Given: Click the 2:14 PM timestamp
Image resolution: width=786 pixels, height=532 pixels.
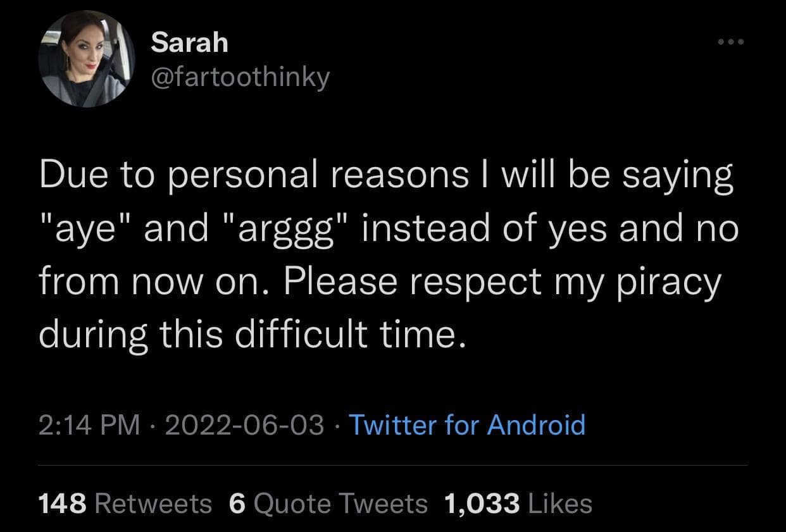Looking at the screenshot, I should click(89, 424).
